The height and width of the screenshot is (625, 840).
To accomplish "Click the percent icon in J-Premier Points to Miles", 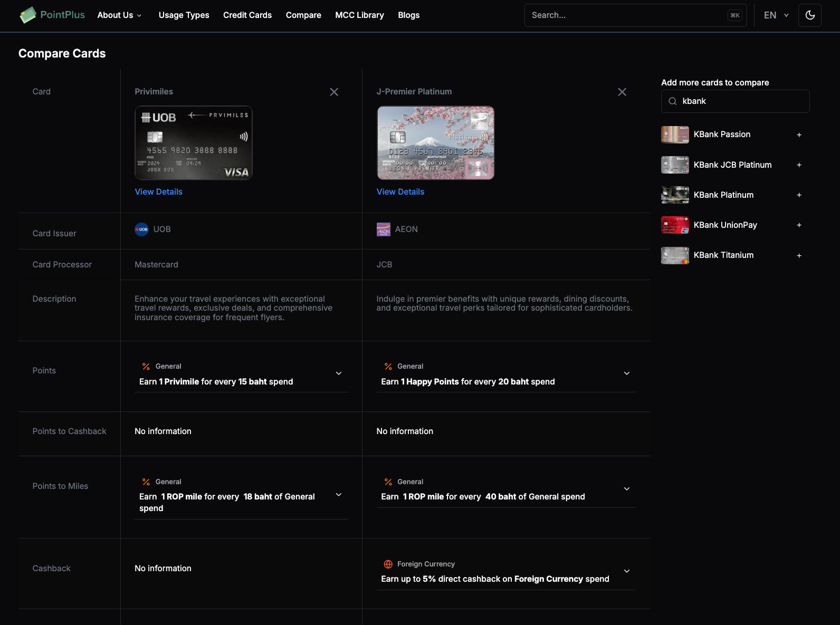I will coord(388,482).
